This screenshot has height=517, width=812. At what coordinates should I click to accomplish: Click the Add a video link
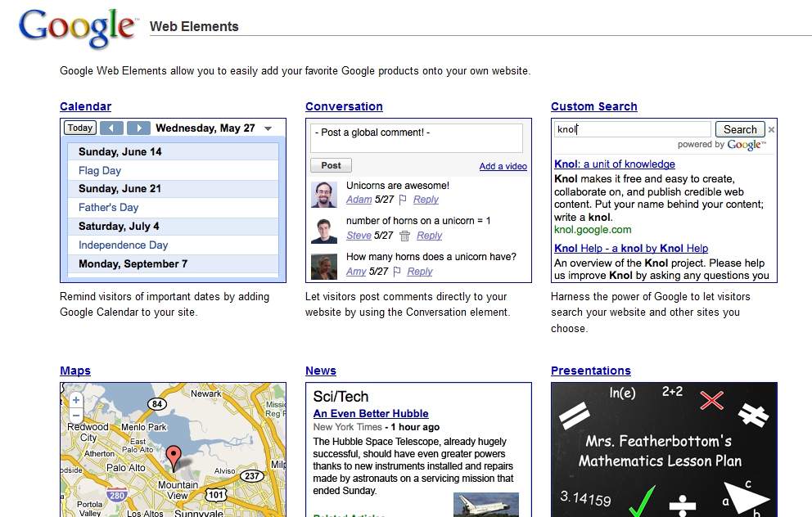point(503,166)
